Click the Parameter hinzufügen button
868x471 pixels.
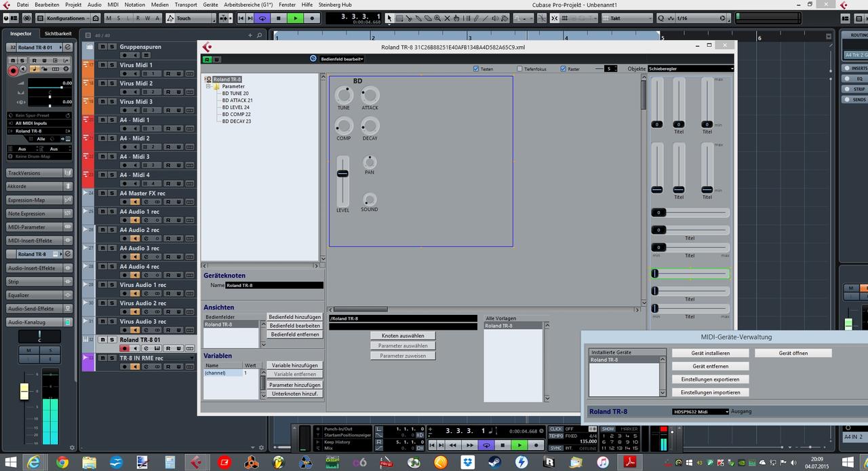294,385
